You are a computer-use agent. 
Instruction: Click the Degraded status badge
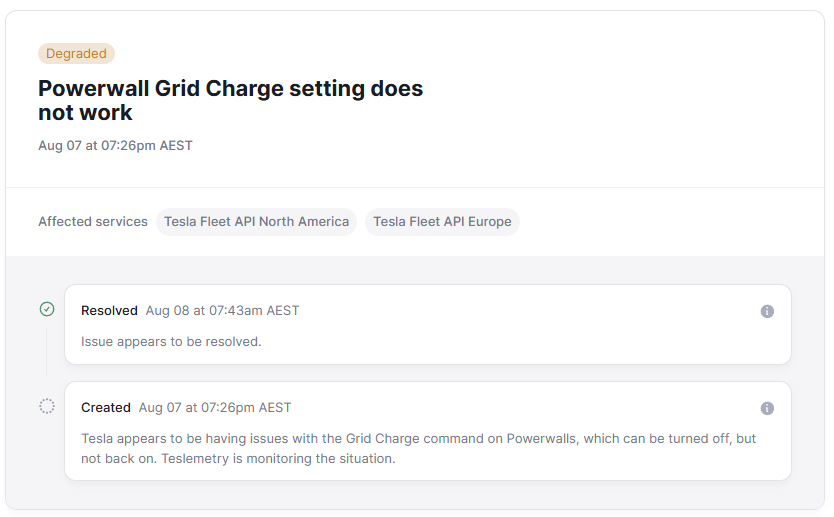(76, 54)
